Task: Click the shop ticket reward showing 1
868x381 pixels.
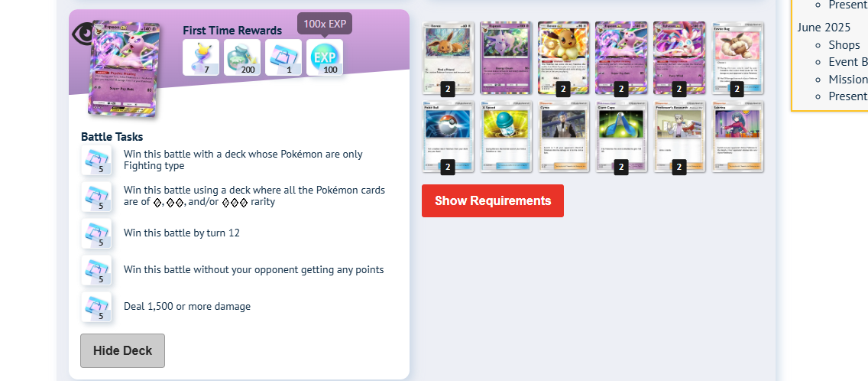Action: coord(283,57)
